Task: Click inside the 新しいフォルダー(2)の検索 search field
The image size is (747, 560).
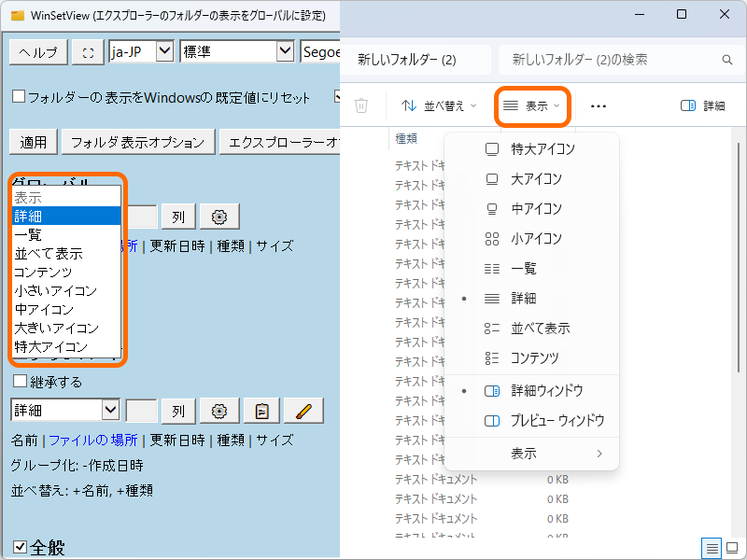Action: (616, 58)
